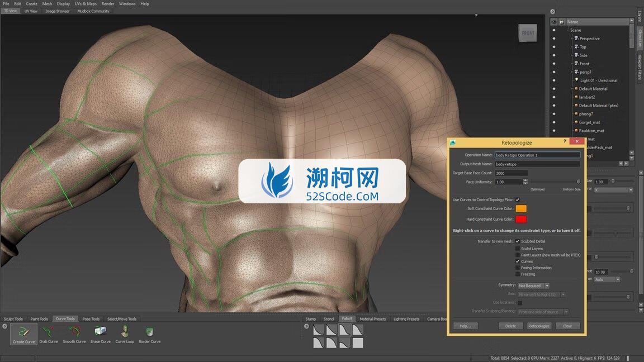Click the tools tray arrow left of Create Curve
Screen dimensions: 644x362
point(4,326)
